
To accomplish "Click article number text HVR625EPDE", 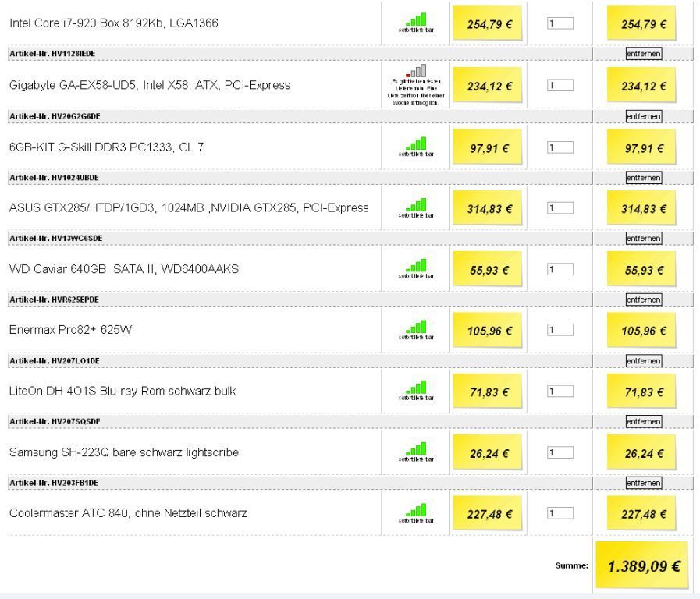I will coord(75,299).
